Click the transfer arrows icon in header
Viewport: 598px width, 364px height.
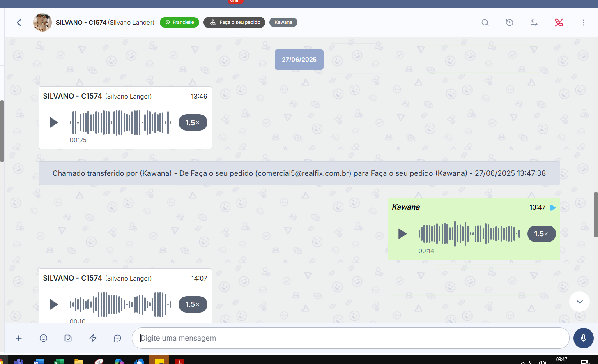coord(534,23)
